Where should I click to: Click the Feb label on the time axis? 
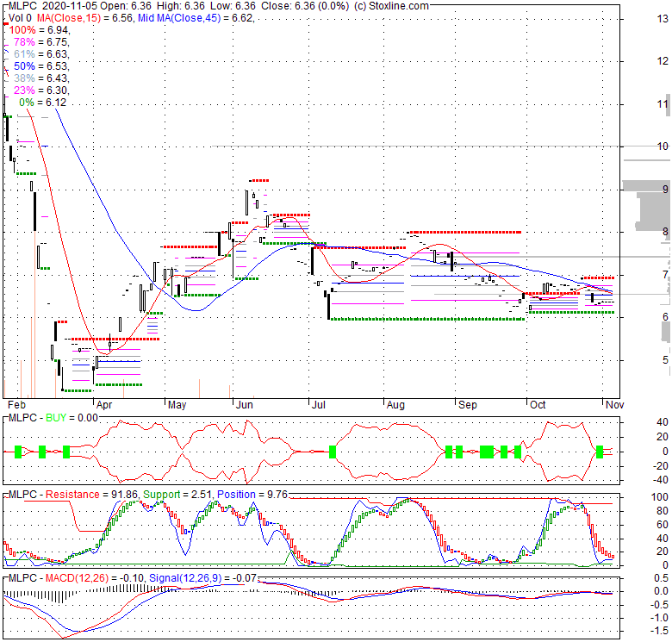coord(16,405)
